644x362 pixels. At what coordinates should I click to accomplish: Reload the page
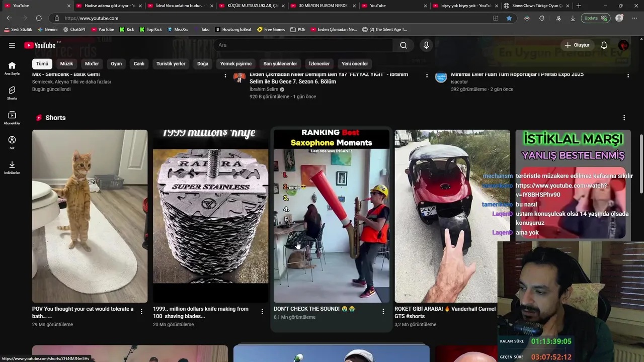[39, 18]
